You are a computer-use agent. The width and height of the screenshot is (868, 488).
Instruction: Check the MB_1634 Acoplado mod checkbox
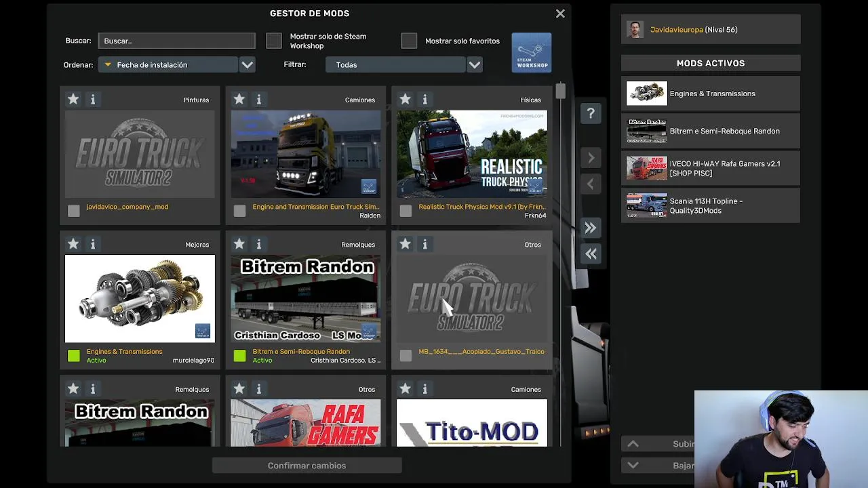tap(406, 356)
